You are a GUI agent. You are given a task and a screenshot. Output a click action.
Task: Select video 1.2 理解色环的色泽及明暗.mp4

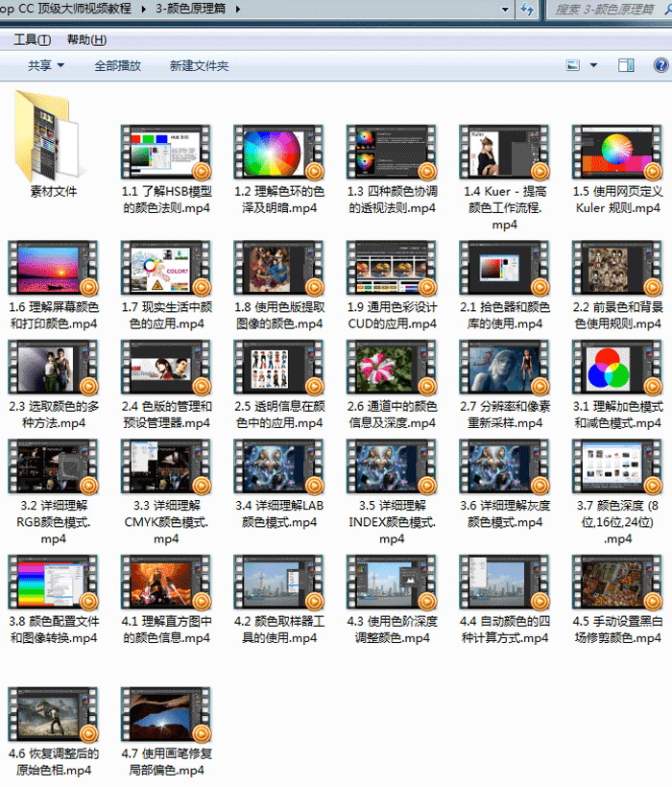click(x=273, y=154)
